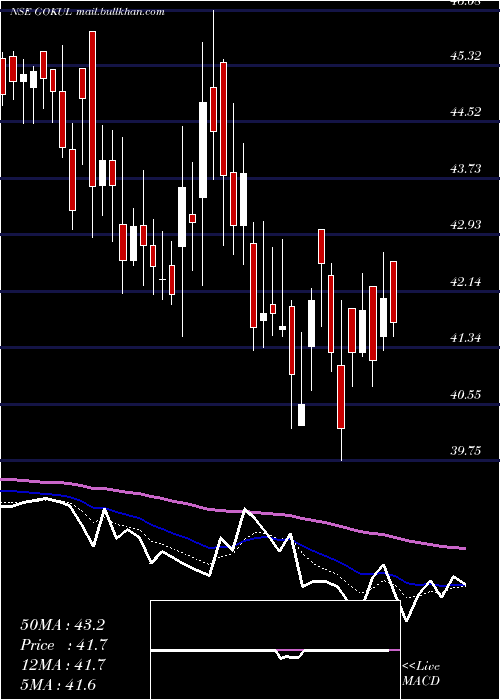Screen dimensions: 500x700
Task: Click the Price : 41.7 legend text
Action: point(64,645)
